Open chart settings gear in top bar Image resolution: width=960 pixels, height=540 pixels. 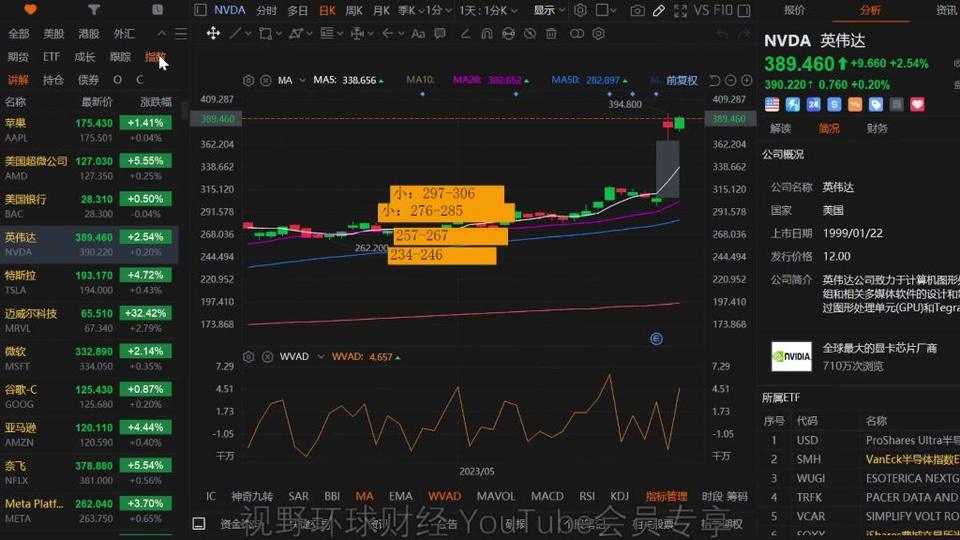pyautogui.click(x=580, y=10)
